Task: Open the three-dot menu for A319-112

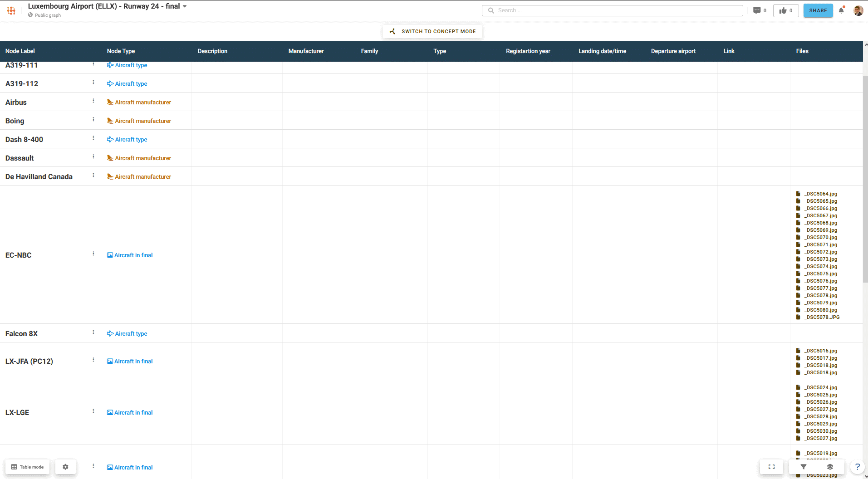Action: 93,83
